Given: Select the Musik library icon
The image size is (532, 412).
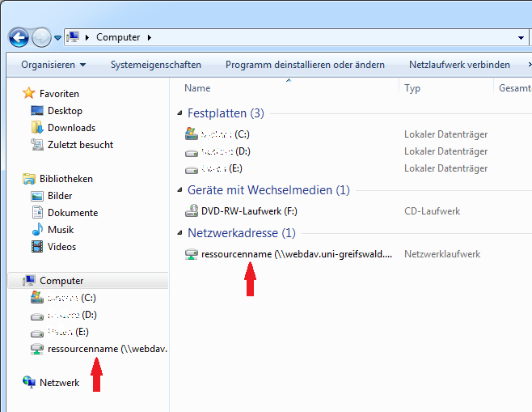Looking at the screenshot, I should [x=37, y=230].
